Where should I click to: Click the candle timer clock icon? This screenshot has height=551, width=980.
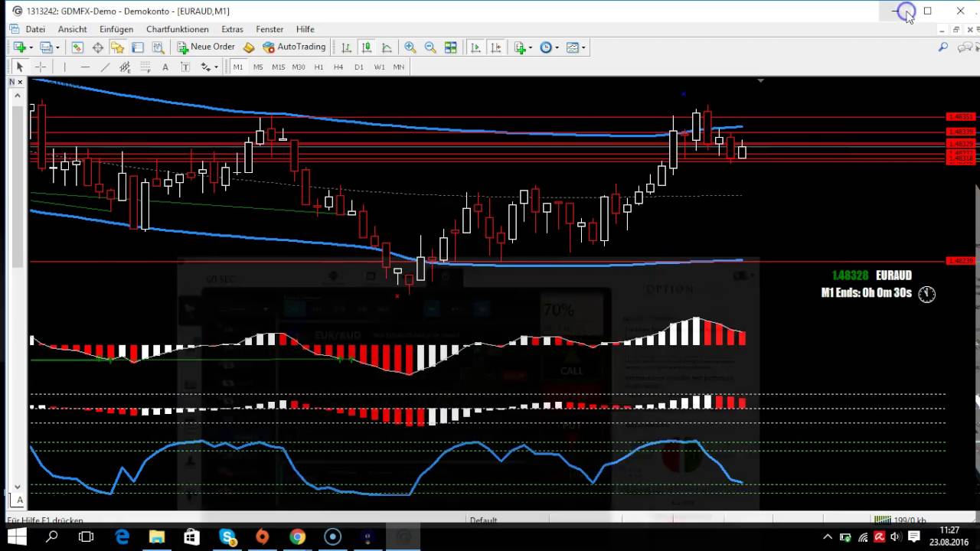927,294
